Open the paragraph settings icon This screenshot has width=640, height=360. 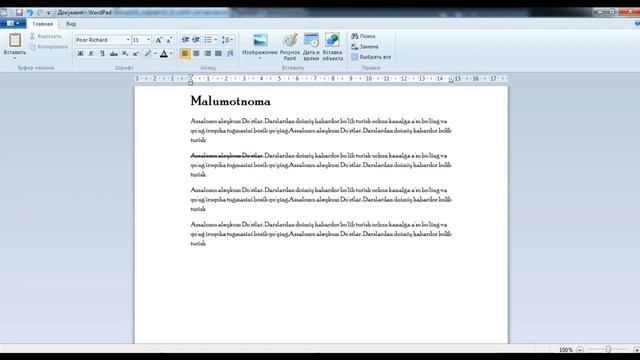coord(230,53)
